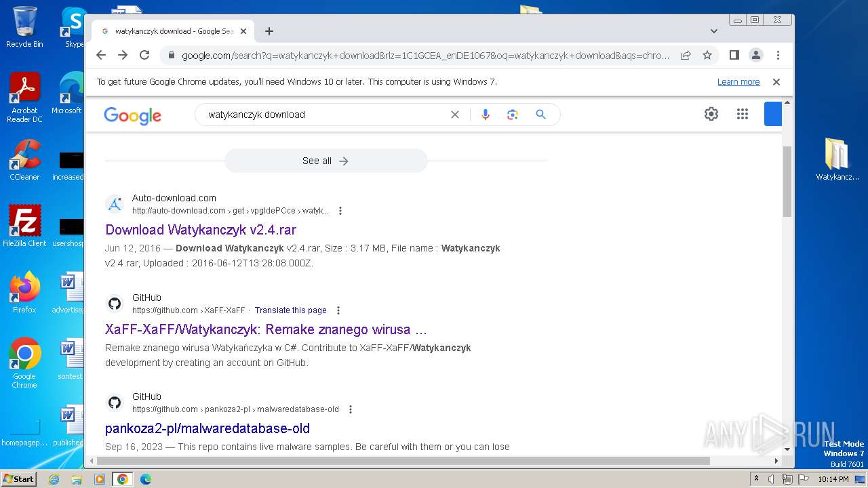Image resolution: width=868 pixels, height=488 pixels.
Task: Open XaFF-XaFF/Watykanczyk GitHub result
Action: click(x=266, y=329)
